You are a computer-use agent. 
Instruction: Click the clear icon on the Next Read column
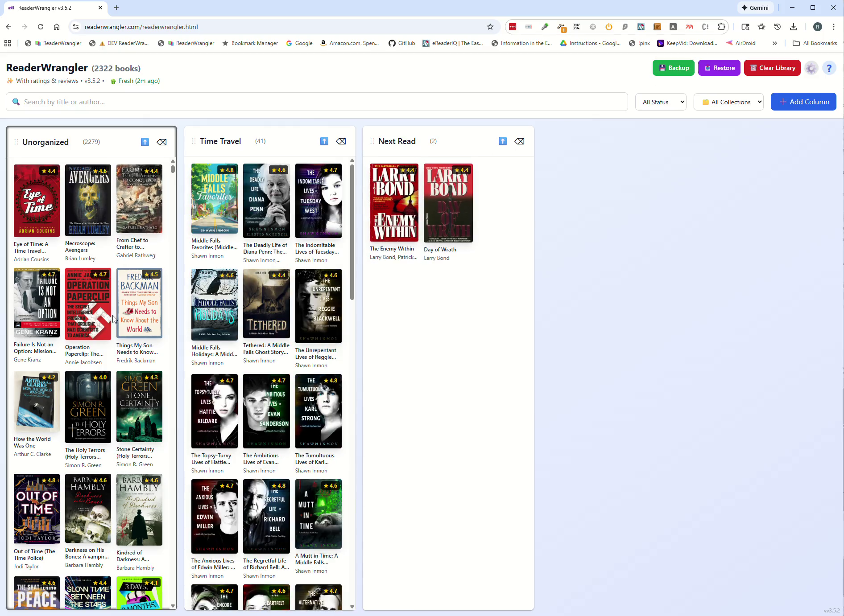519,141
